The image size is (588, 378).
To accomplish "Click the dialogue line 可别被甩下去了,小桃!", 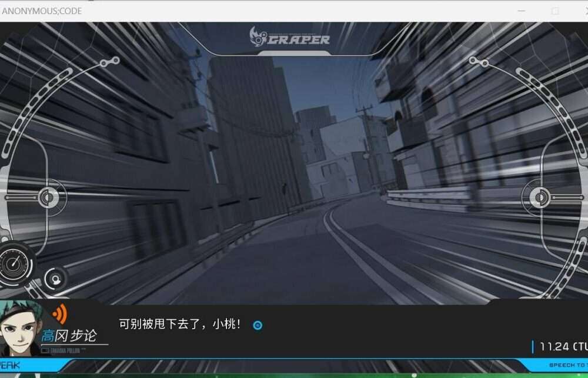I will (x=180, y=324).
